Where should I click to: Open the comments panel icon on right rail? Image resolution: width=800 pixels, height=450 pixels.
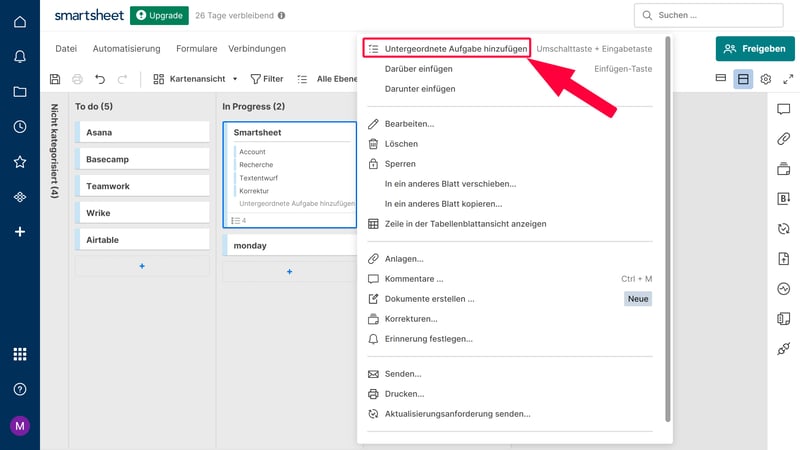(783, 109)
